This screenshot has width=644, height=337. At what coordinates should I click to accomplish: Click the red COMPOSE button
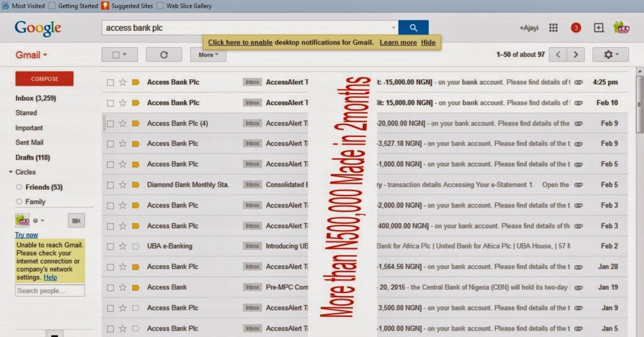(x=45, y=79)
